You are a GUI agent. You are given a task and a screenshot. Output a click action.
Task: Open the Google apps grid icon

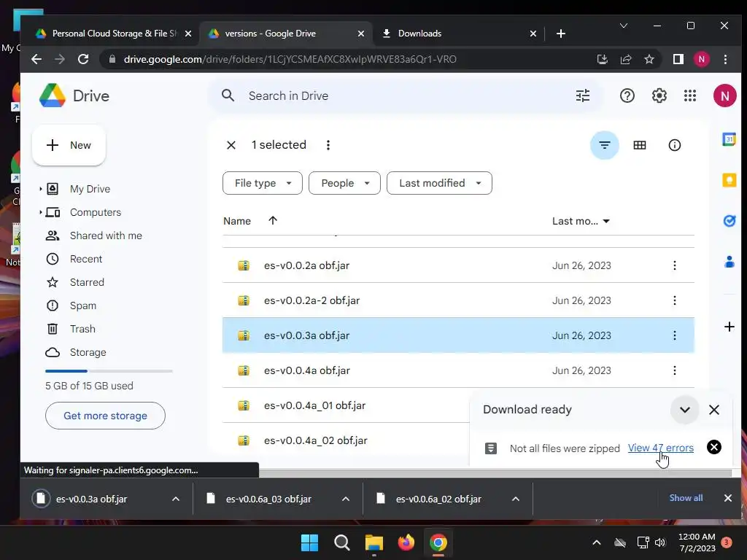tap(690, 96)
